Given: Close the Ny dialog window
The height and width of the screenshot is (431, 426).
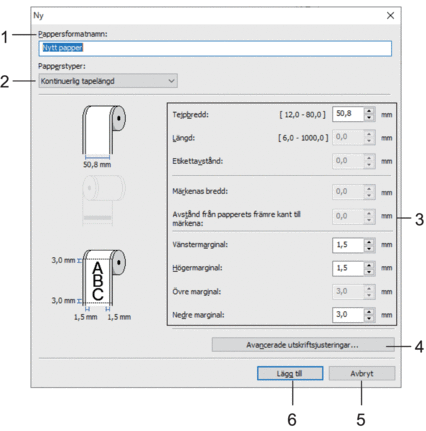Looking at the screenshot, I should (390, 15).
